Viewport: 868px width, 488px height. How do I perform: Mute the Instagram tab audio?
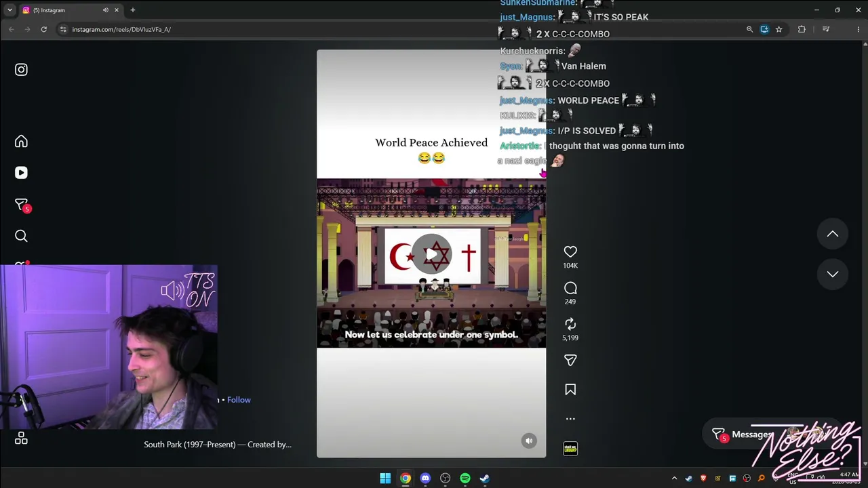click(105, 10)
